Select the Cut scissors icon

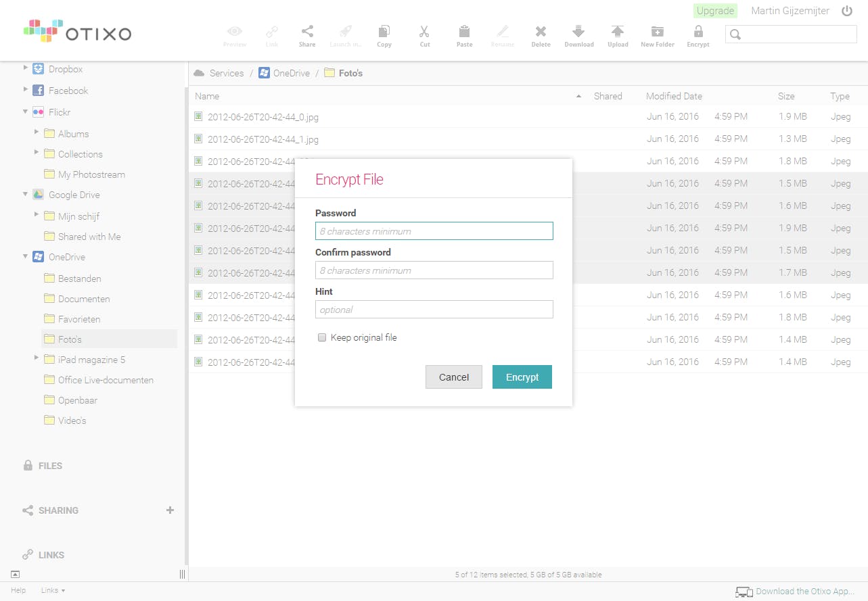[424, 32]
